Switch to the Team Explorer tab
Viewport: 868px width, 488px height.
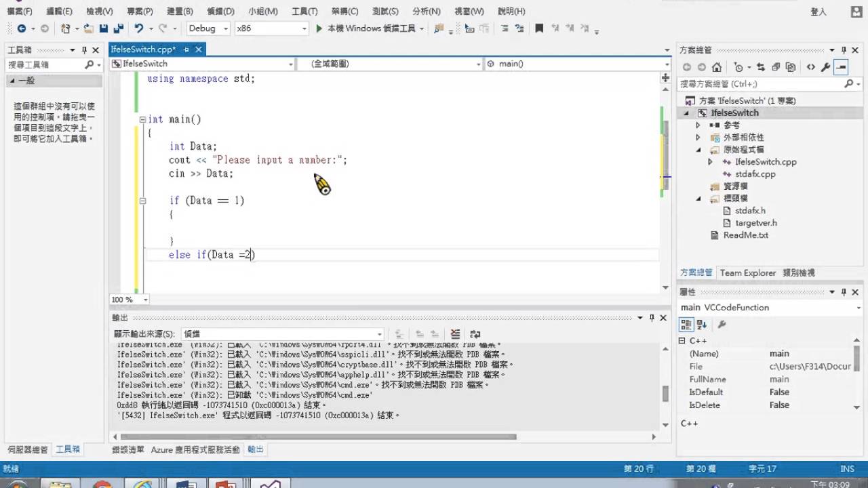click(x=747, y=272)
